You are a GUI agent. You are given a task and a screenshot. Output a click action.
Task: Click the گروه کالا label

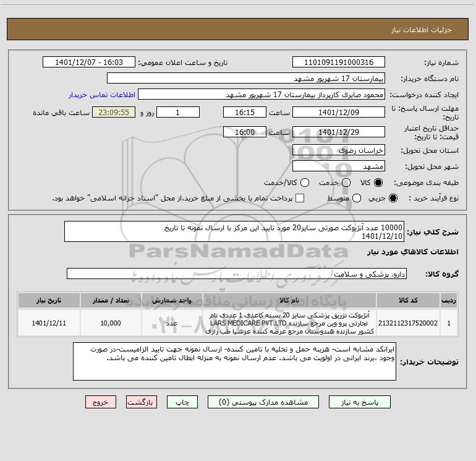[442, 274]
